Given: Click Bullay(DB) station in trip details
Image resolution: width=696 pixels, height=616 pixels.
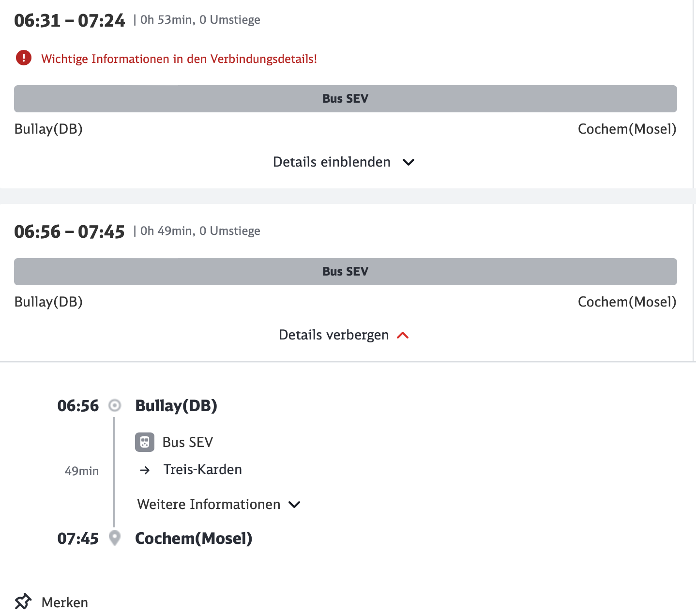Looking at the screenshot, I should pyautogui.click(x=176, y=406).
